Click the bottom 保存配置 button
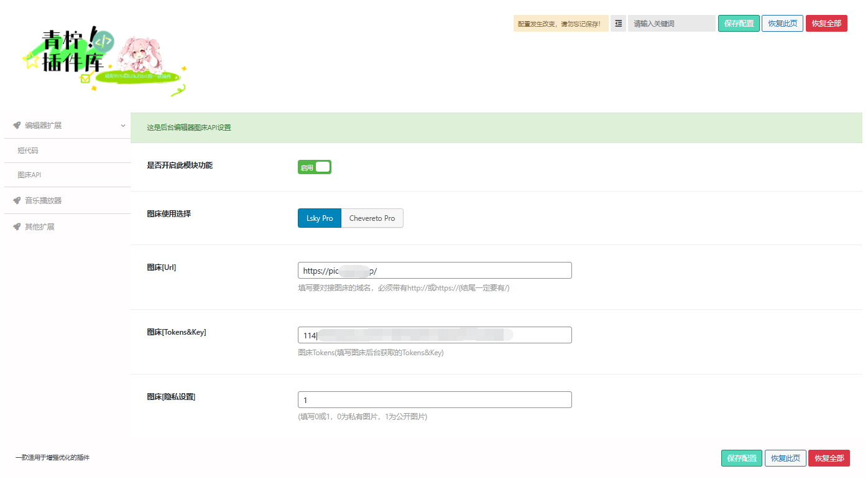Screen dimensions: 868x502 click(742, 458)
